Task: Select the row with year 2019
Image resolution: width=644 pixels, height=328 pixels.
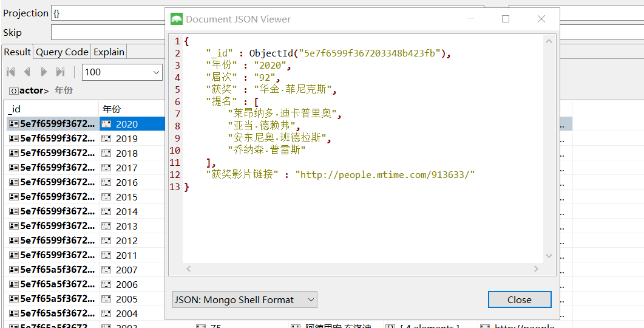Action: (x=86, y=138)
